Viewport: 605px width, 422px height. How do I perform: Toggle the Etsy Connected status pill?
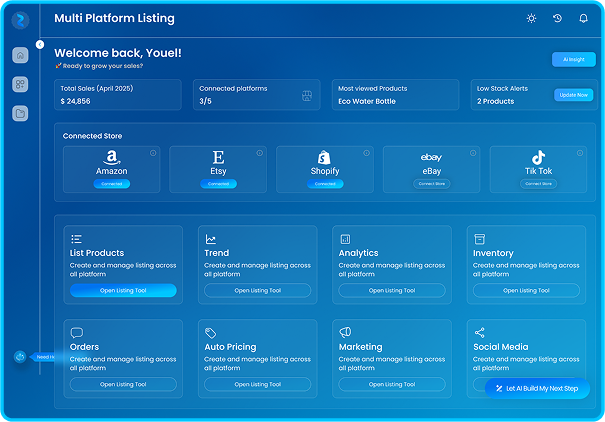218,184
